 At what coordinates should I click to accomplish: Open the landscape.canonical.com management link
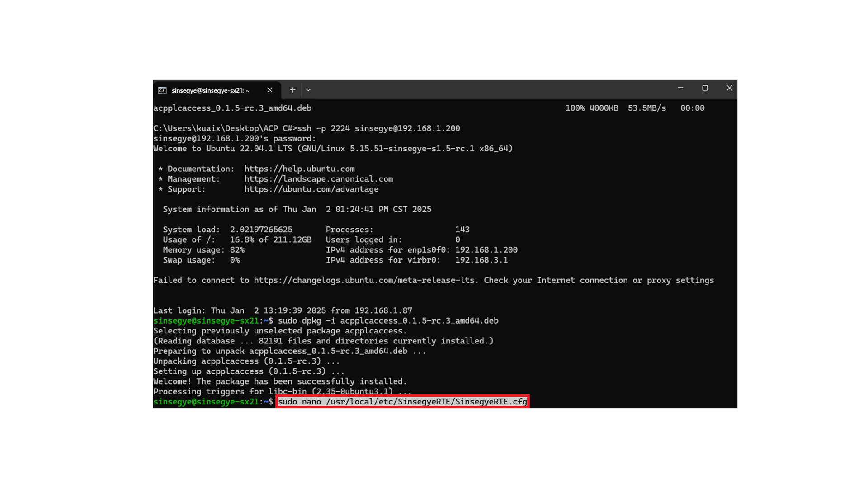pyautogui.click(x=318, y=179)
